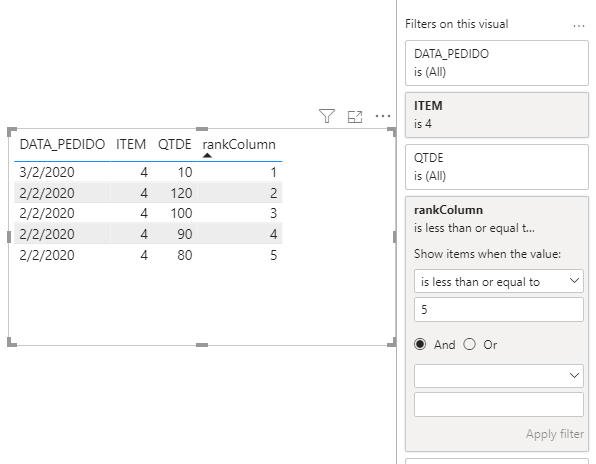Image resolution: width=596 pixels, height=464 pixels.
Task: Click the Apply filter button
Action: [x=555, y=434]
